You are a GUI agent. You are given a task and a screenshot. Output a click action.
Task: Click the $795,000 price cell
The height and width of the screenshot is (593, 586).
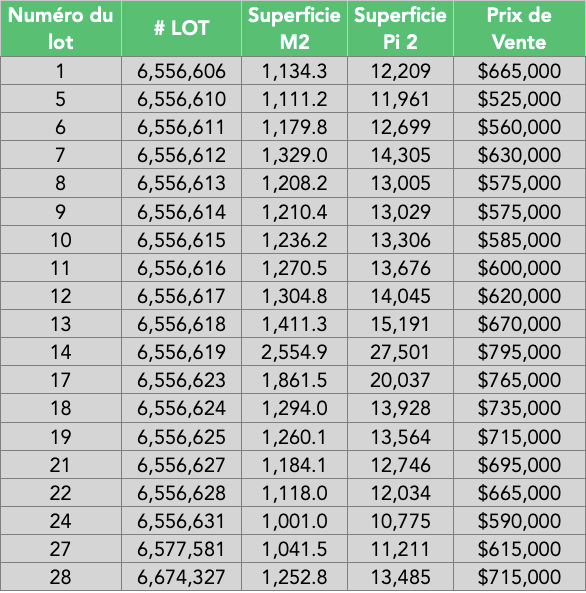(519, 352)
